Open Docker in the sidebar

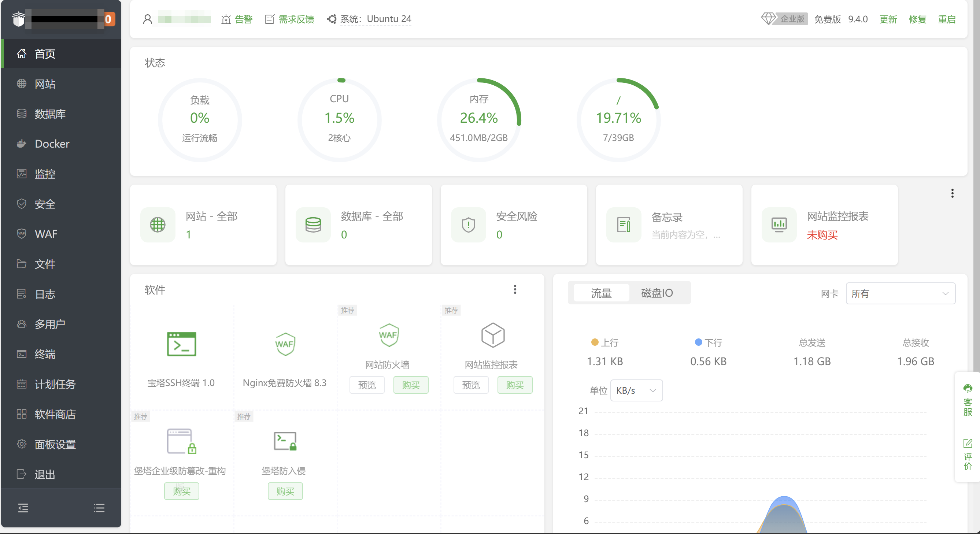click(52, 144)
